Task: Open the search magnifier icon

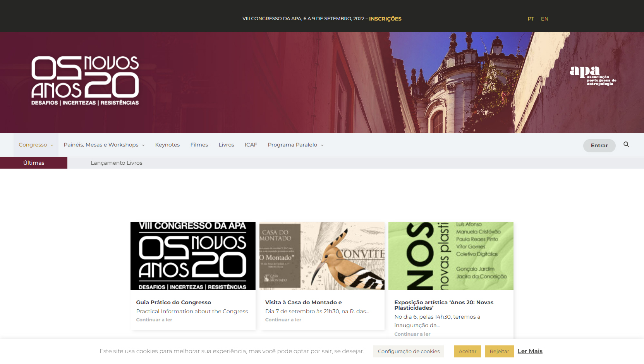Action: coord(626,145)
